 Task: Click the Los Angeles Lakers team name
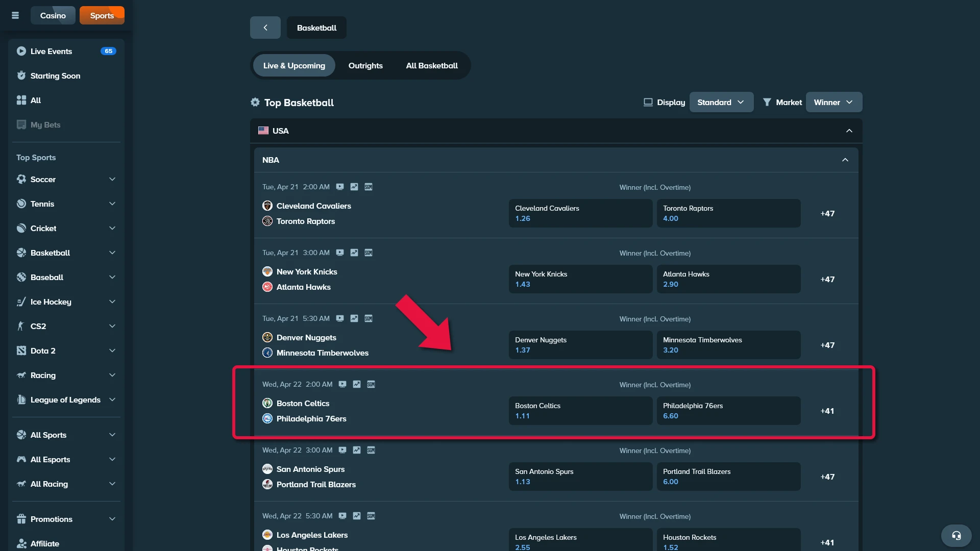(312, 535)
